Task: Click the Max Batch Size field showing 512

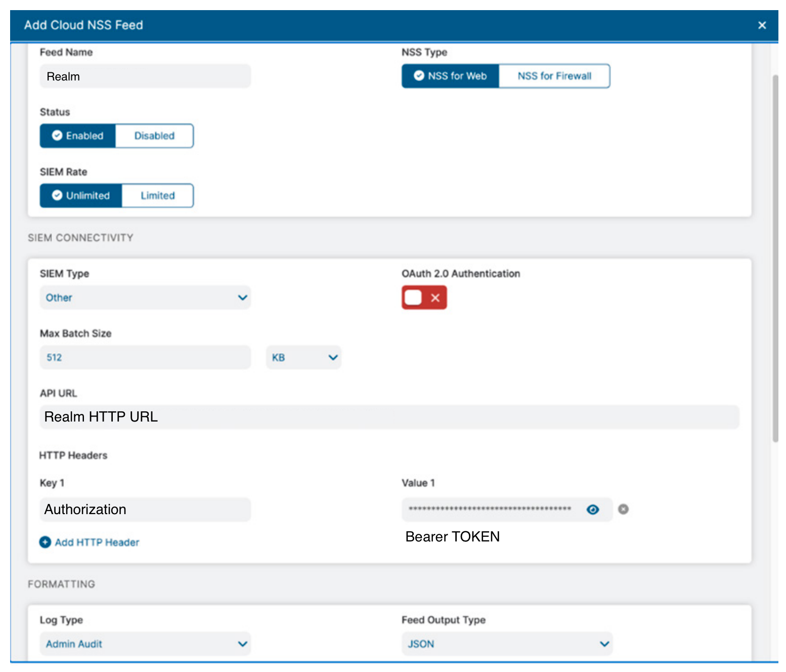Action: [145, 357]
